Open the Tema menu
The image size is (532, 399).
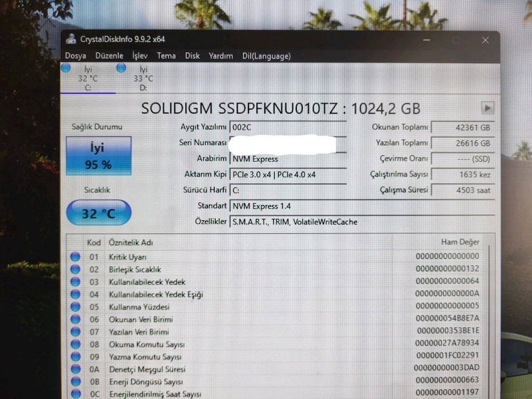[166, 56]
